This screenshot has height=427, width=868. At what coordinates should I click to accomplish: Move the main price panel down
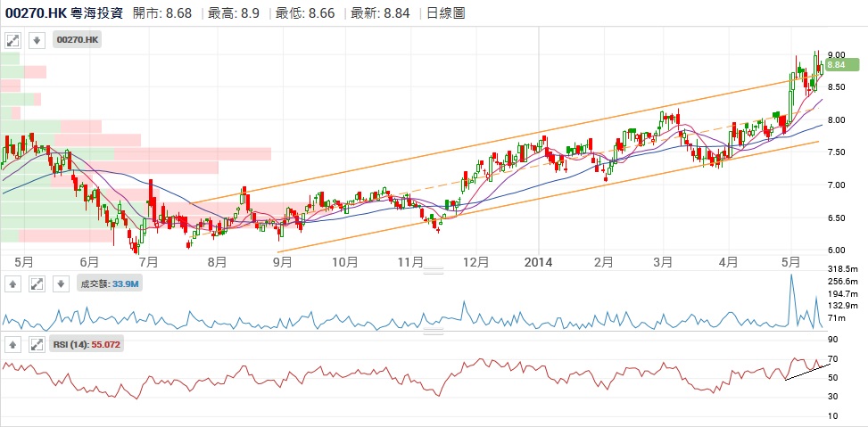(37, 40)
